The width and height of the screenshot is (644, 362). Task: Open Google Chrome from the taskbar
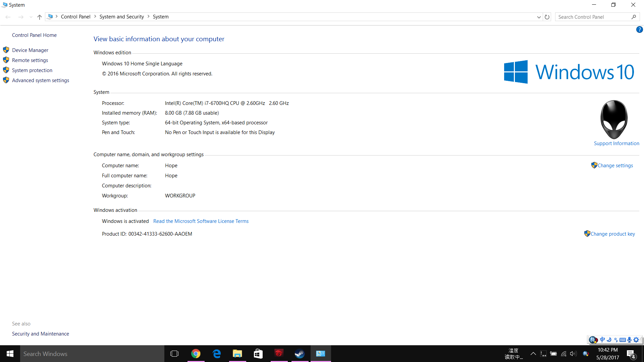(x=196, y=354)
